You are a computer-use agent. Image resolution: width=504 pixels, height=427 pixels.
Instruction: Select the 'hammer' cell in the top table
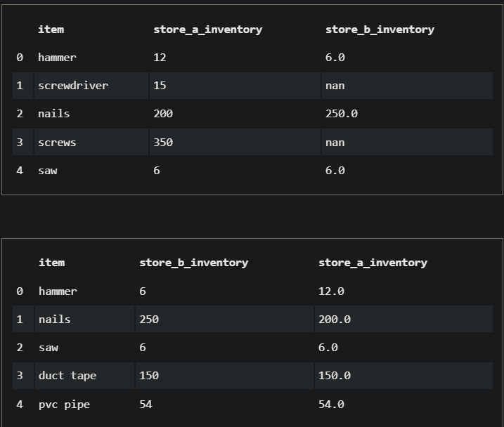pyautogui.click(x=57, y=58)
